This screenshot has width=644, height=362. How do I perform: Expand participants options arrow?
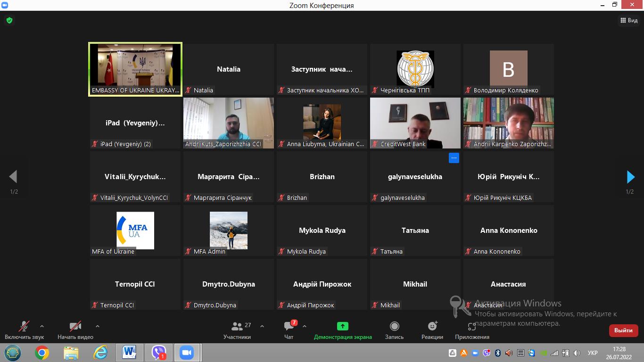coord(262,326)
